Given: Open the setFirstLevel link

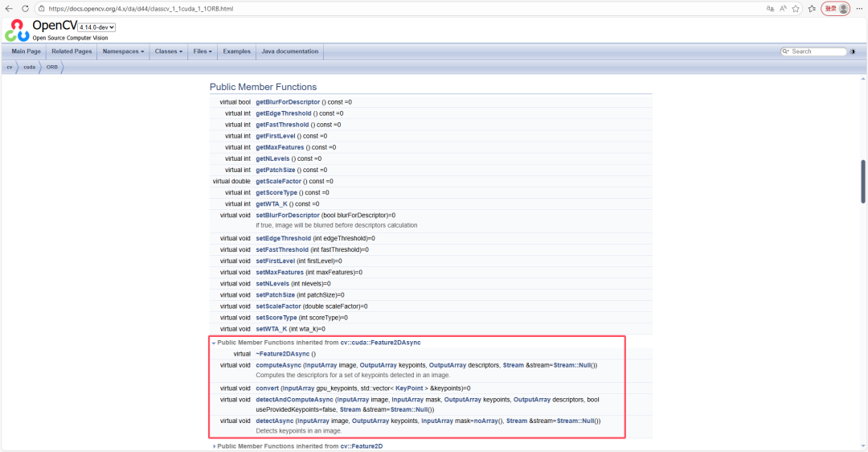Looking at the screenshot, I should point(275,261).
